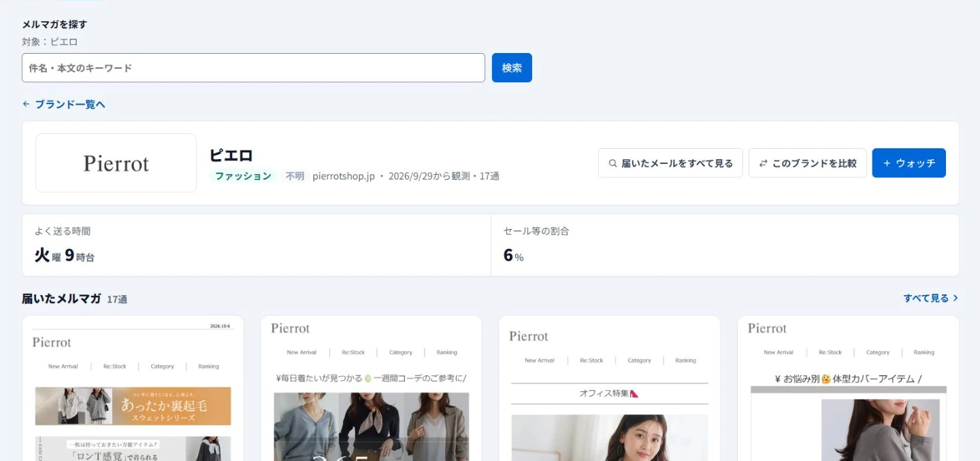Click the plus icon in ウォッチ button

[x=887, y=163]
